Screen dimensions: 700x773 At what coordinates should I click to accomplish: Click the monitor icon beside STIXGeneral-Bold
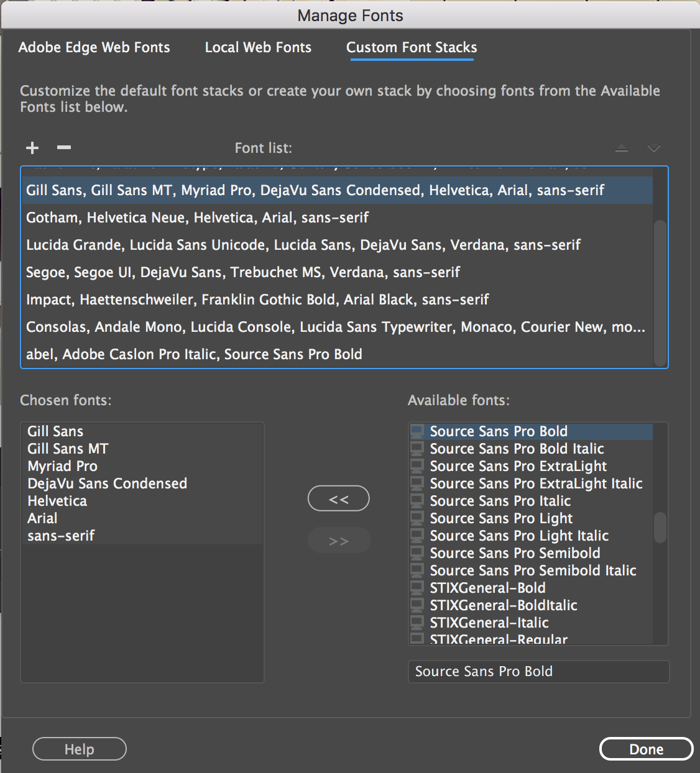point(417,587)
